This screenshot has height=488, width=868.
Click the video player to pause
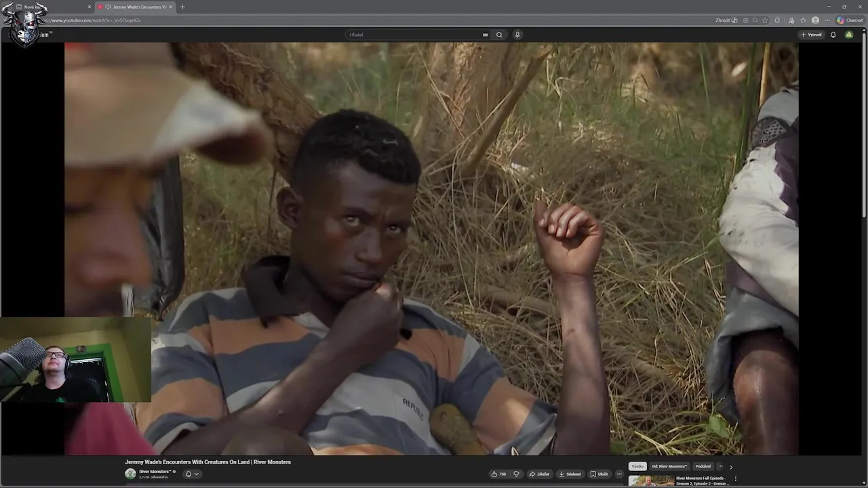coord(431,248)
